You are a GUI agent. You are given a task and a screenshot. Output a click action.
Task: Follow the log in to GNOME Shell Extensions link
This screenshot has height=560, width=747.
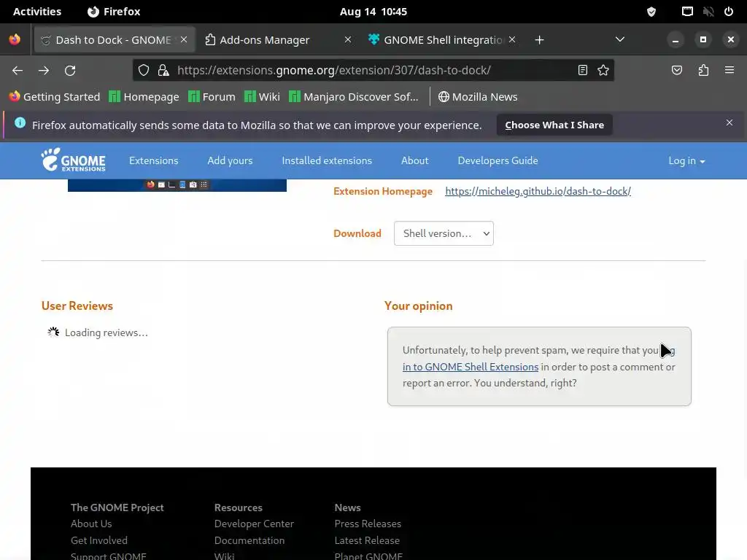pos(471,367)
